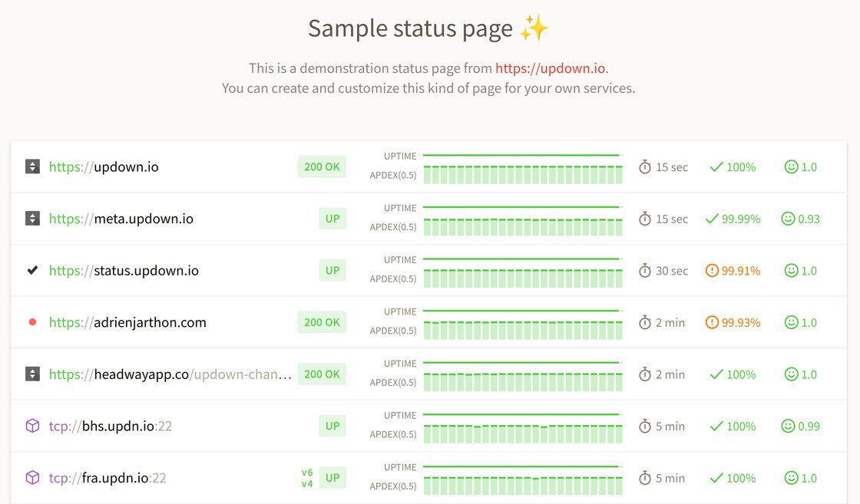Click the UP badge for bhs.updn.io
This screenshot has width=860, height=504.
(332, 426)
